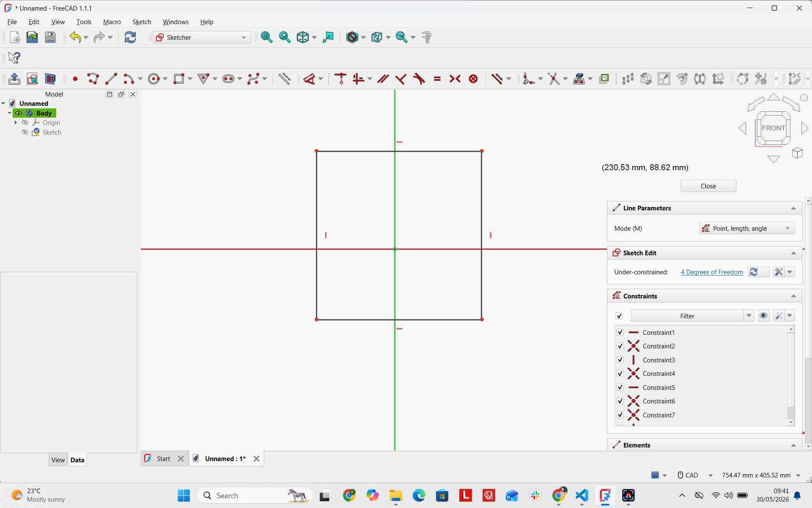The width and height of the screenshot is (812, 508).
Task: Open the Macro menu
Action: 112,22
